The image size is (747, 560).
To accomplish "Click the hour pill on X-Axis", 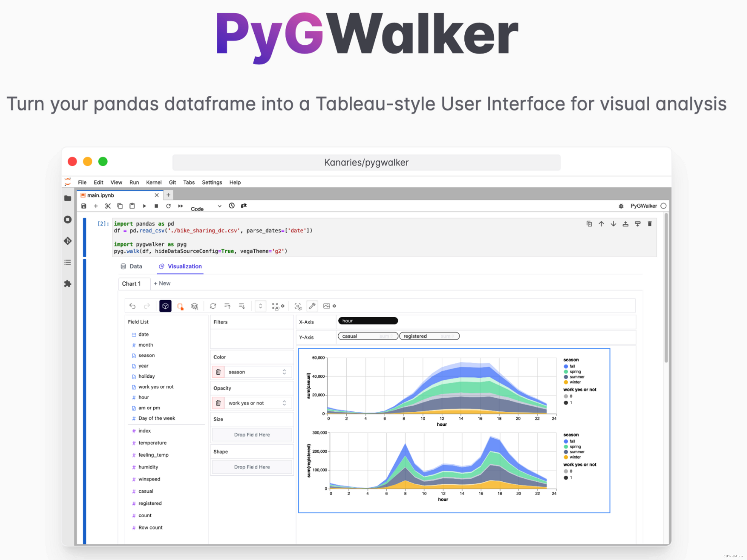I will click(x=368, y=320).
